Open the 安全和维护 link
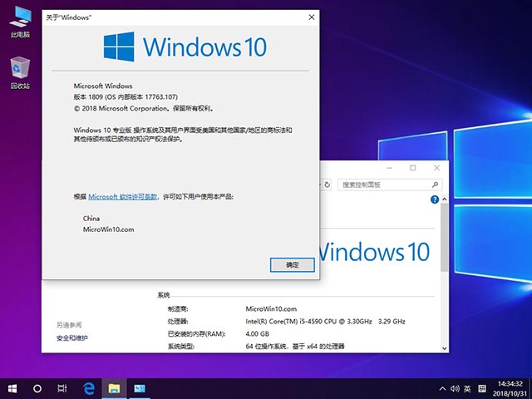 (72, 338)
